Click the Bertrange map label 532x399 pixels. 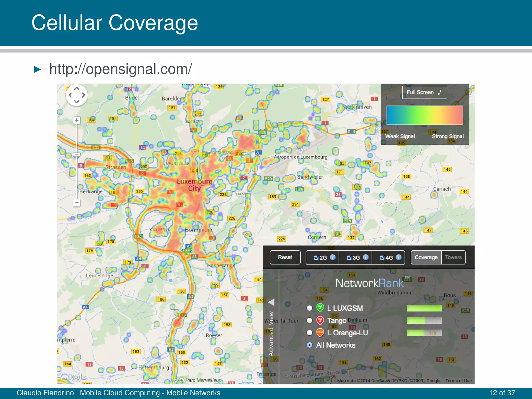[x=91, y=191]
